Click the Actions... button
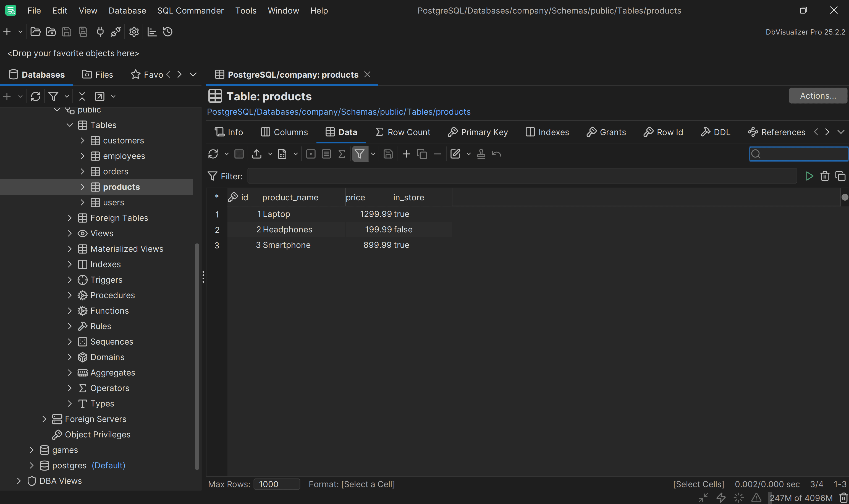Image resolution: width=849 pixels, height=504 pixels. [x=818, y=96]
